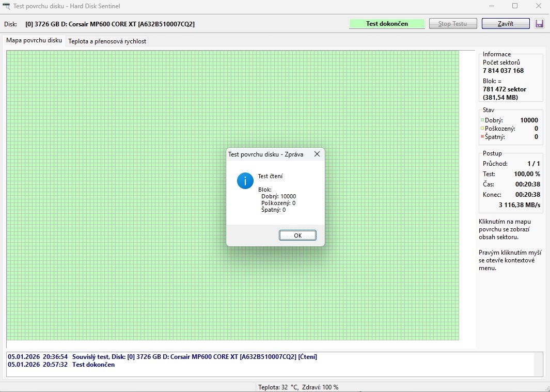Click the yellow Poškozený legend swatch
This screenshot has width=550, height=392.
[482, 128]
